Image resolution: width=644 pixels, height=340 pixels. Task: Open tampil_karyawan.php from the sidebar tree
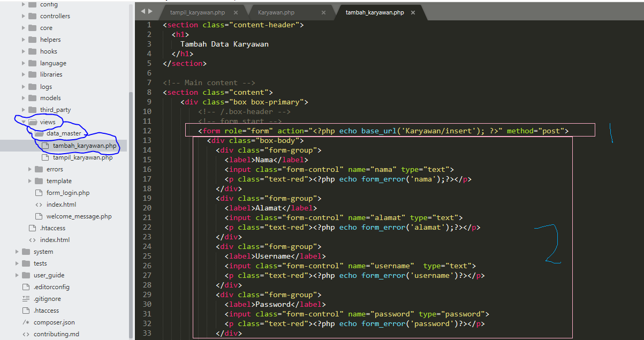coord(82,157)
